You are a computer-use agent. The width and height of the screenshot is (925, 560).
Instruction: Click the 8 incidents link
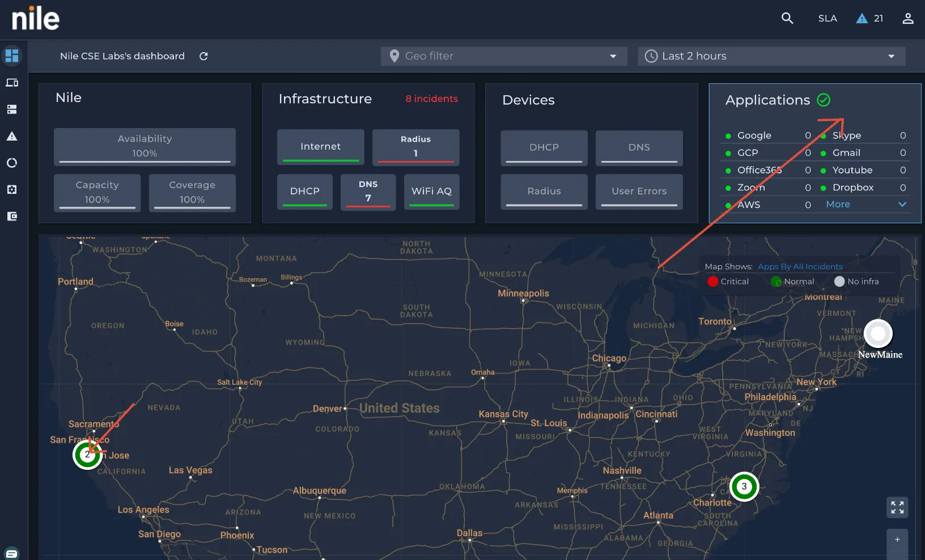(x=431, y=99)
